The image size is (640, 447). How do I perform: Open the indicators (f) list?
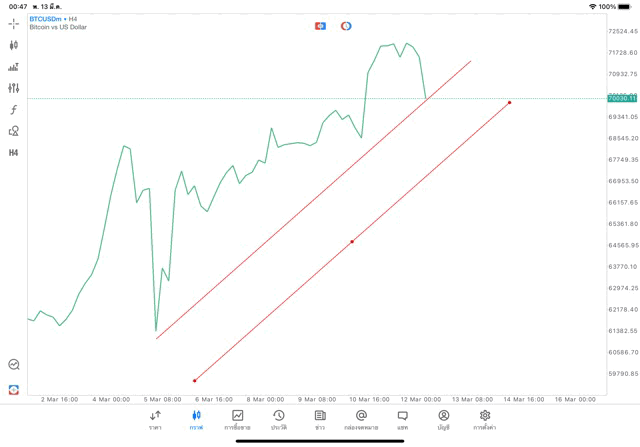[14, 110]
